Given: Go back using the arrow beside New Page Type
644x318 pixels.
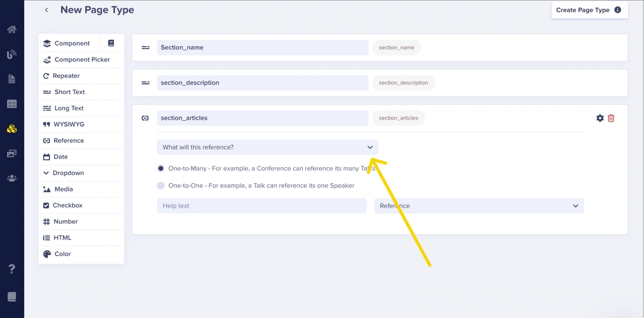Looking at the screenshot, I should pyautogui.click(x=47, y=10).
